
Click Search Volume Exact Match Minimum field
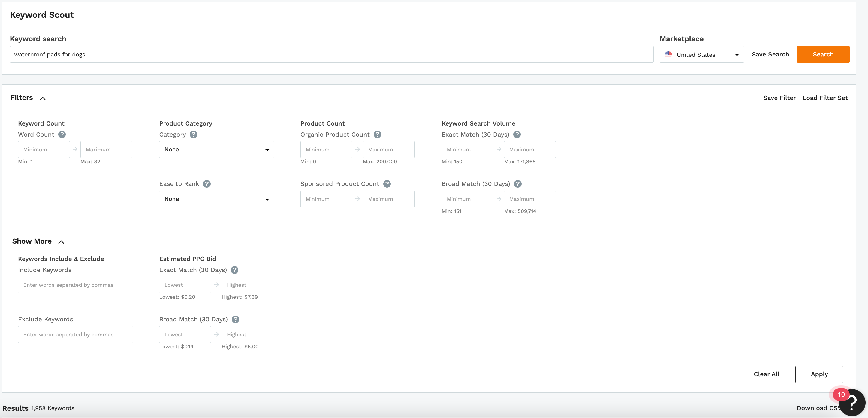coord(467,150)
